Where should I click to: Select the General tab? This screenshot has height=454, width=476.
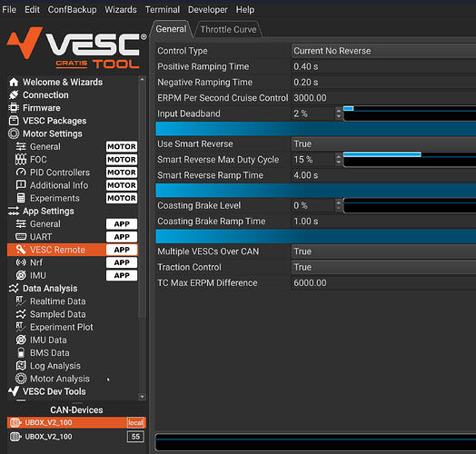171,29
